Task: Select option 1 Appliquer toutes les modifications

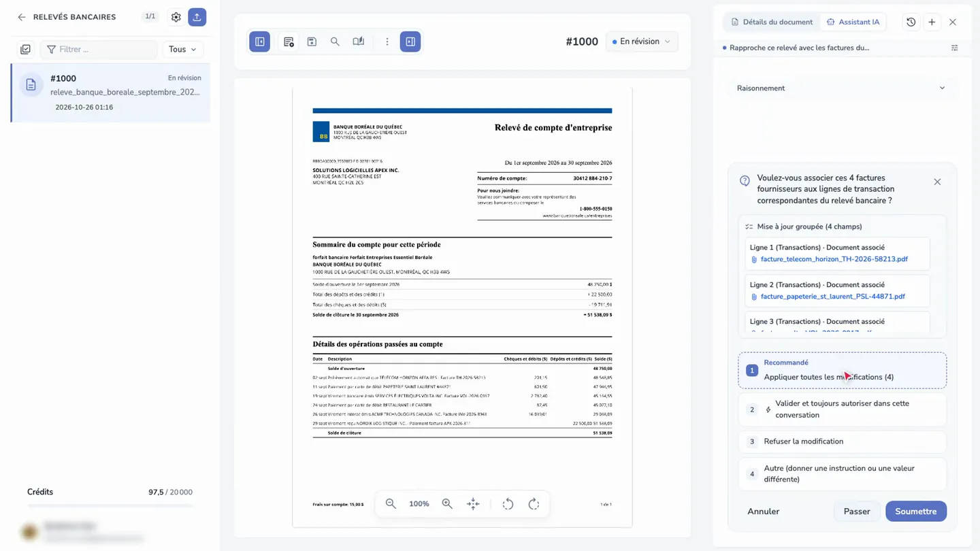Action: (x=842, y=371)
